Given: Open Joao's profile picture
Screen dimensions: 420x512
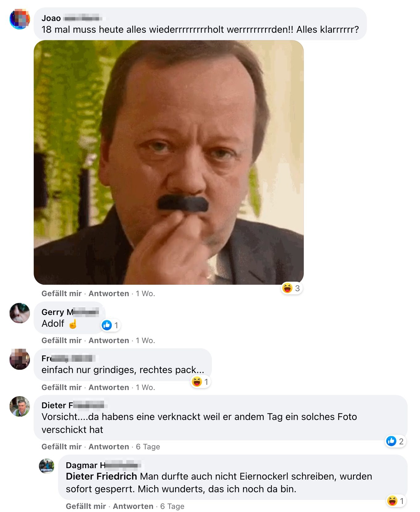Looking at the screenshot, I should tap(20, 19).
